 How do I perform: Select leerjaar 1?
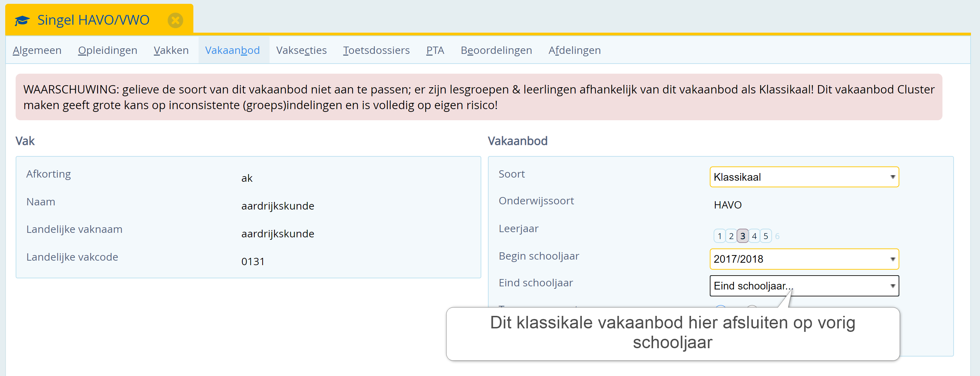point(720,236)
